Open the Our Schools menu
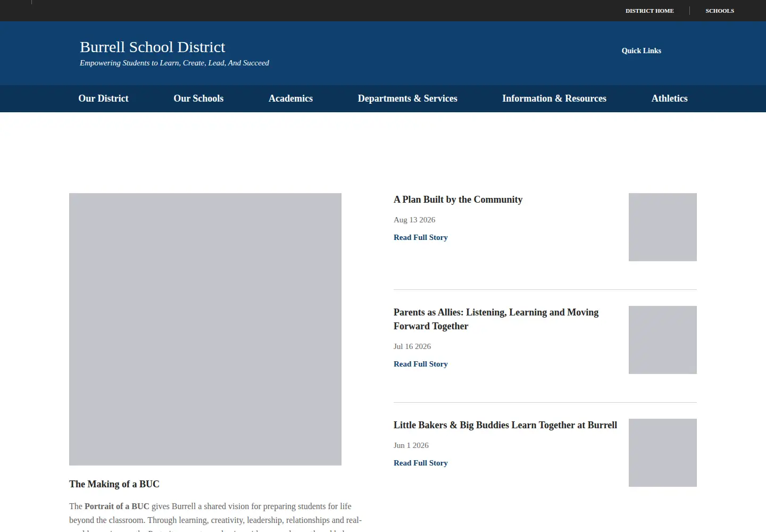The width and height of the screenshot is (766, 532). tap(198, 98)
